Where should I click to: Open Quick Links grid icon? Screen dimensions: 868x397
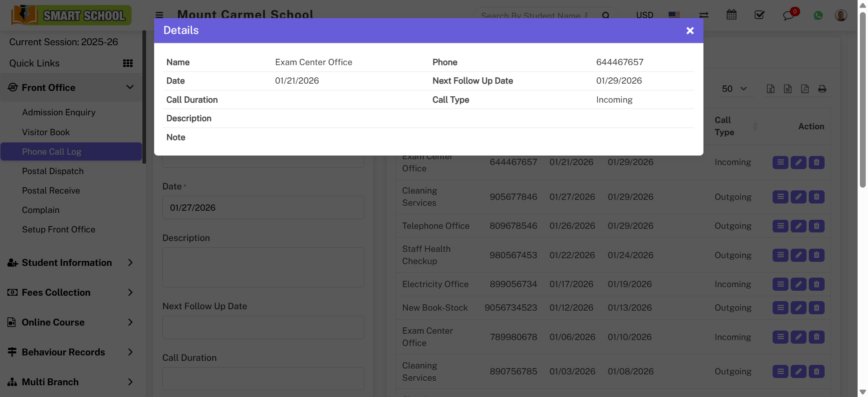click(x=128, y=63)
